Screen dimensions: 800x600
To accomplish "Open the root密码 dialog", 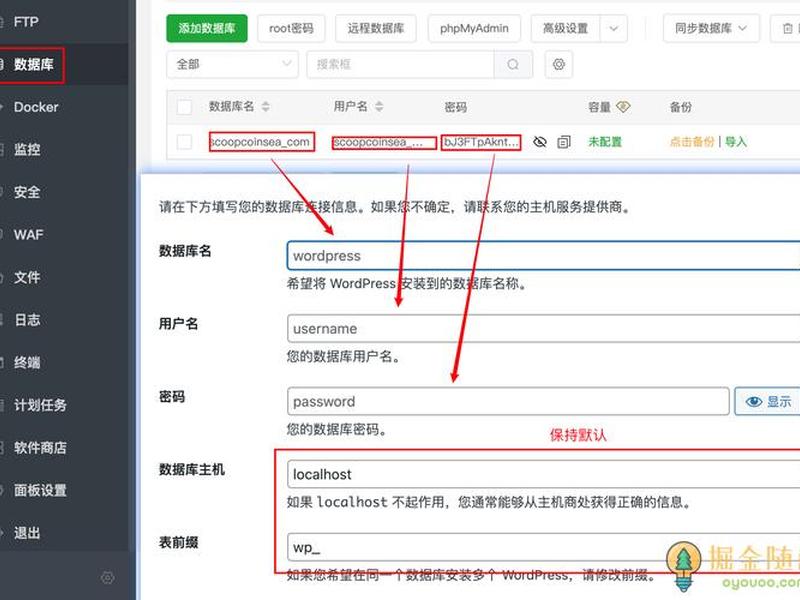I will (x=291, y=28).
